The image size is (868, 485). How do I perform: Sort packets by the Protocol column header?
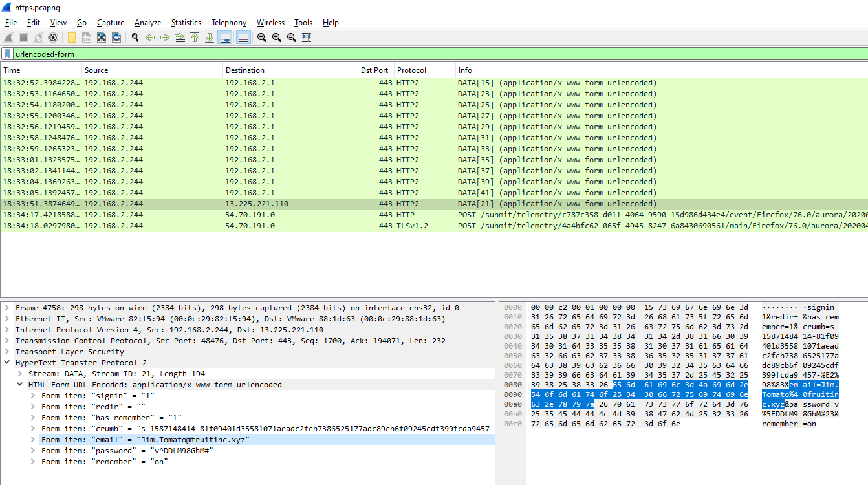(x=411, y=70)
